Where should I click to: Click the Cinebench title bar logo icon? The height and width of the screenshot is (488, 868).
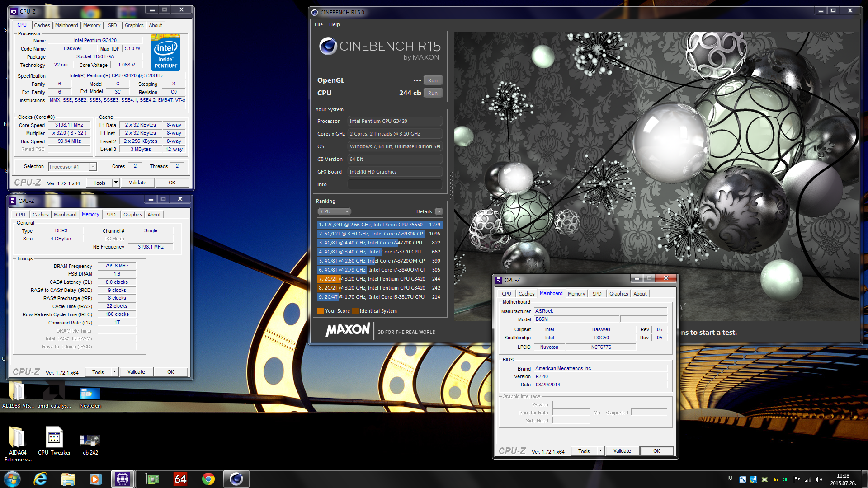pos(315,12)
